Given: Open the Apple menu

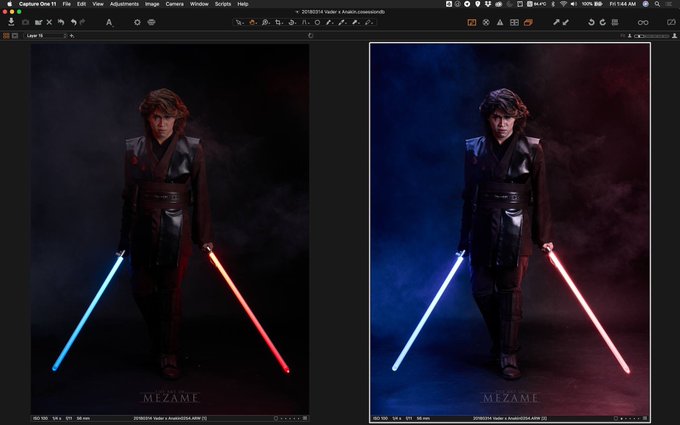Looking at the screenshot, I should 9,4.
